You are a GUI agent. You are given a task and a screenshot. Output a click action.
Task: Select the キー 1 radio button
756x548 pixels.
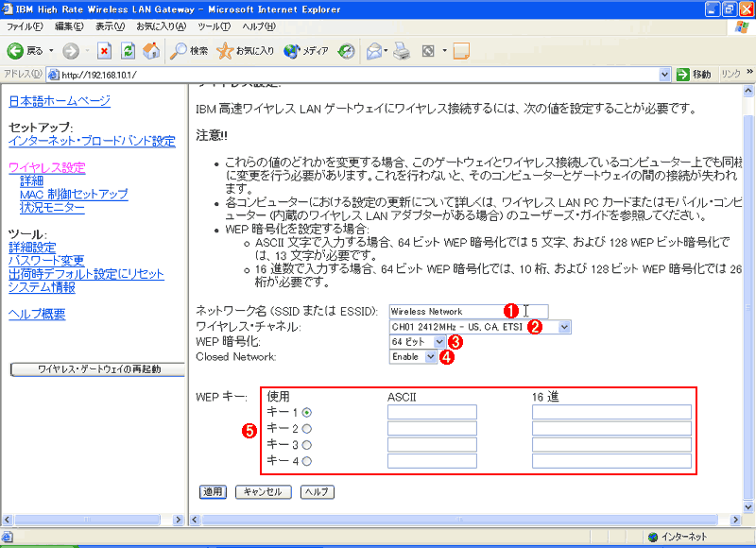click(306, 413)
